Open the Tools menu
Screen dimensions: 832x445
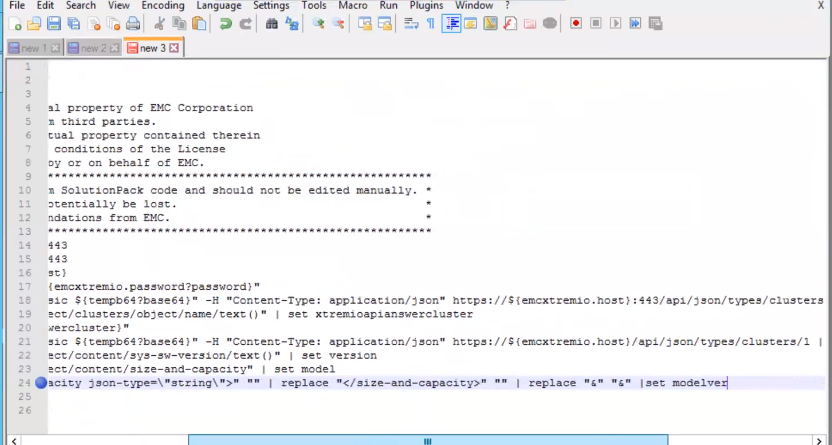point(314,6)
